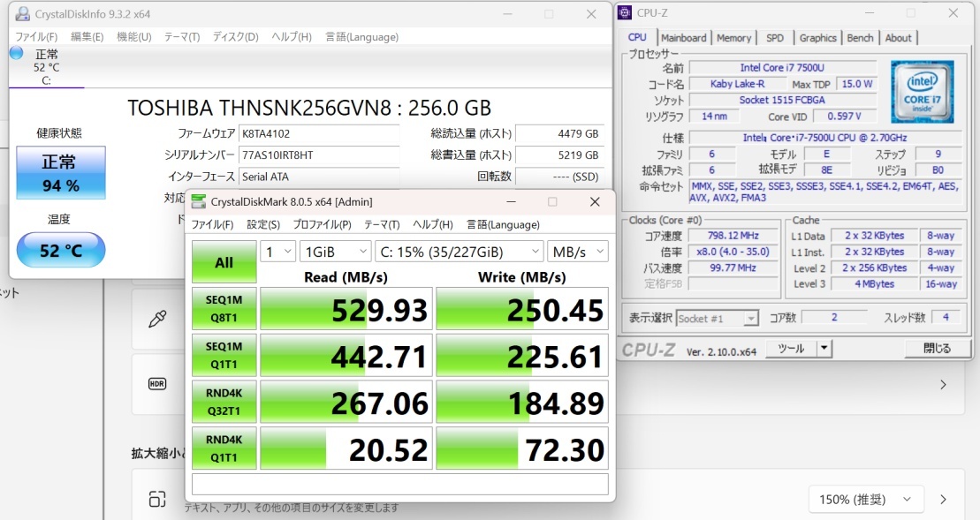Open ヘルプ(H) menu in CrystalDiskInfo
The height and width of the screenshot is (520, 980).
[x=292, y=37]
